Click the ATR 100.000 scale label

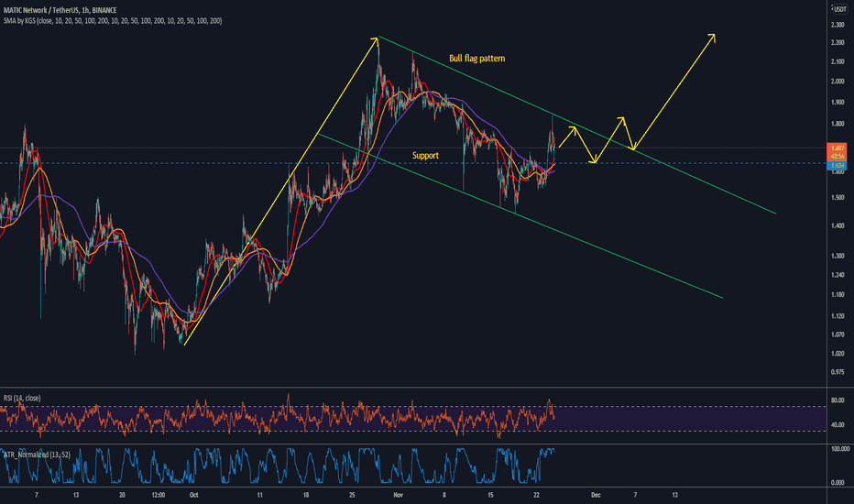pyautogui.click(x=840, y=449)
